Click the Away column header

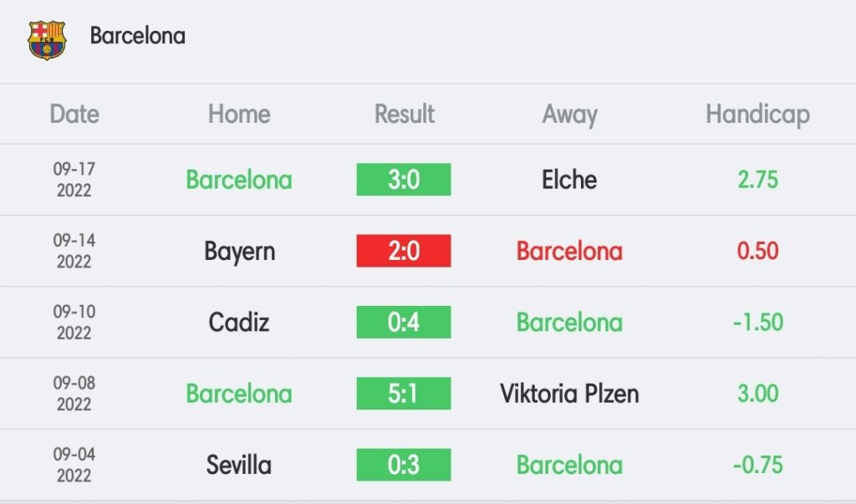569,115
